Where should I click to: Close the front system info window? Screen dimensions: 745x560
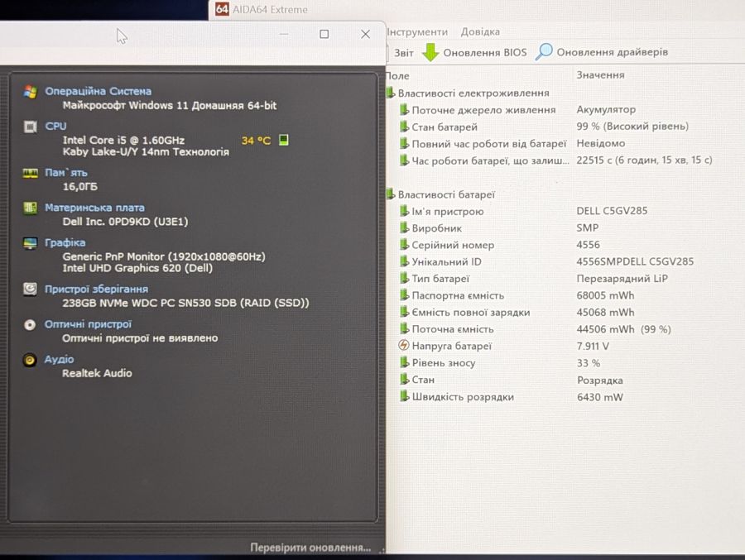click(365, 34)
